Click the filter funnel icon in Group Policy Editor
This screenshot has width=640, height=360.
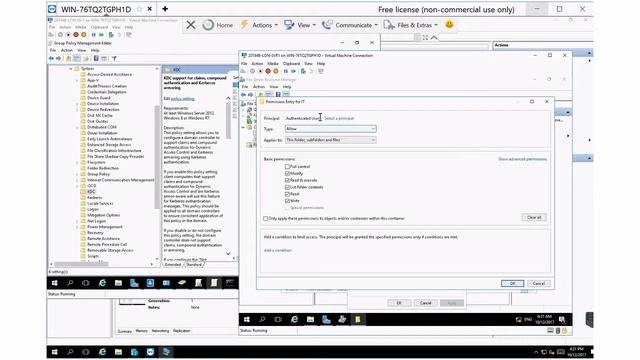coord(114,58)
